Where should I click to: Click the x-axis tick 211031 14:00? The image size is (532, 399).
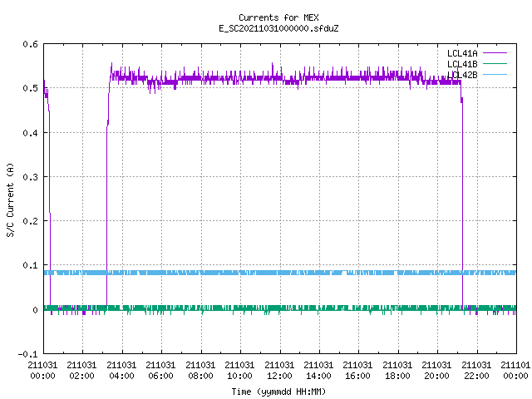pos(318,371)
